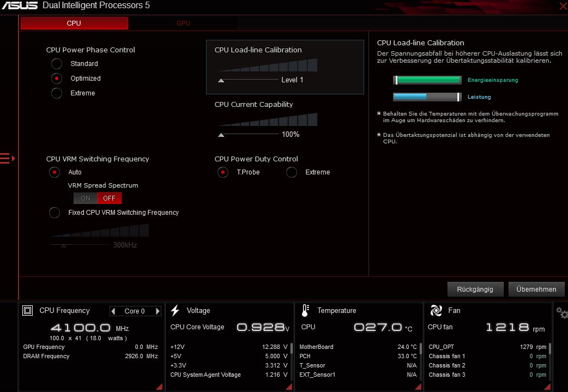Expand the CPU Frequency panel corner
This screenshot has width=568, height=392.
coord(159,387)
